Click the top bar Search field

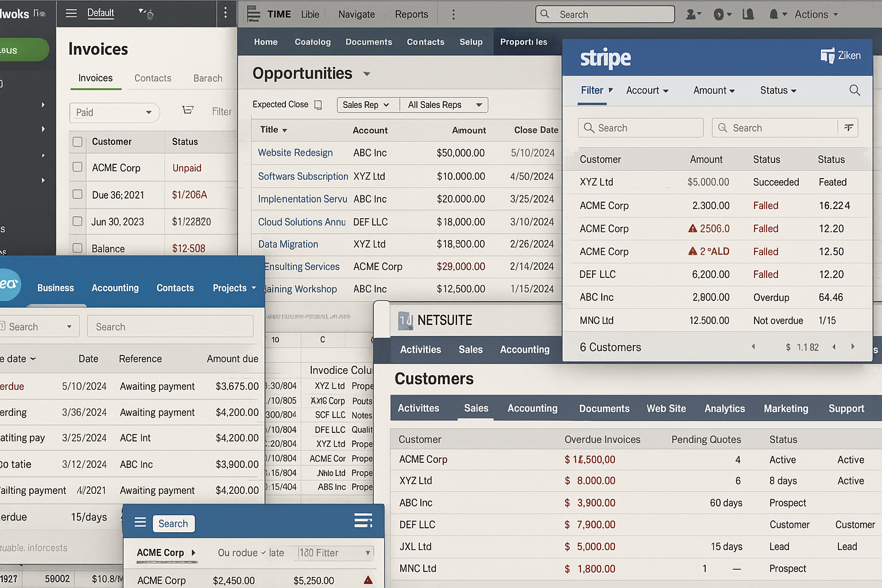605,14
